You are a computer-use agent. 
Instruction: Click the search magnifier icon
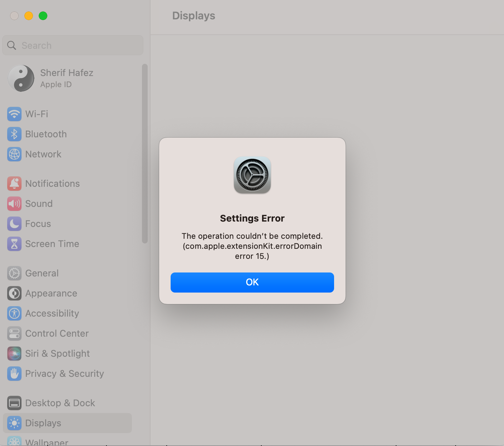pyautogui.click(x=11, y=45)
